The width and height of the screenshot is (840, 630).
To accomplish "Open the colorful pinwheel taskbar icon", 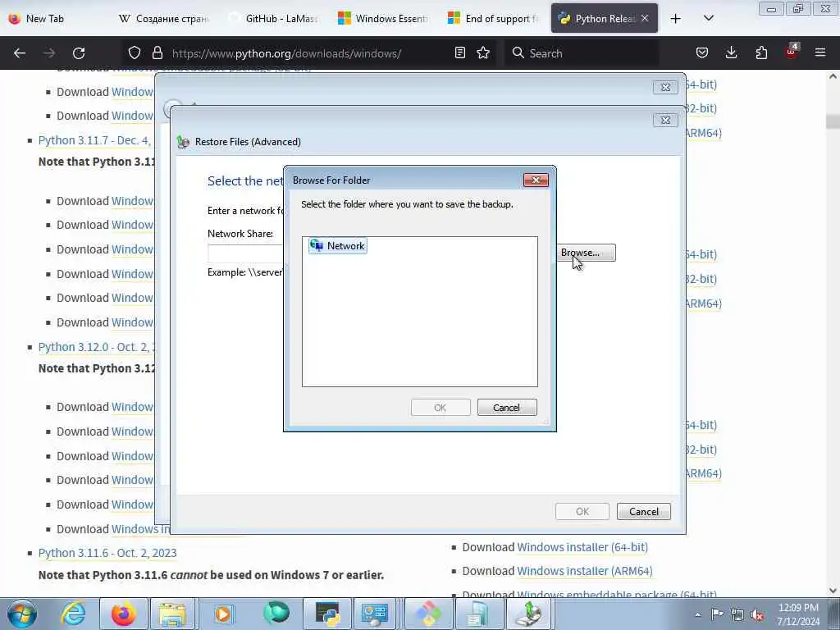I will click(428, 614).
